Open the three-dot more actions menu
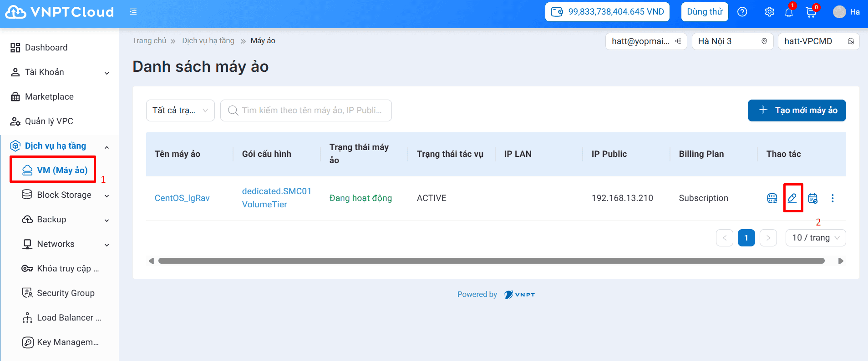868x361 pixels. click(x=832, y=198)
